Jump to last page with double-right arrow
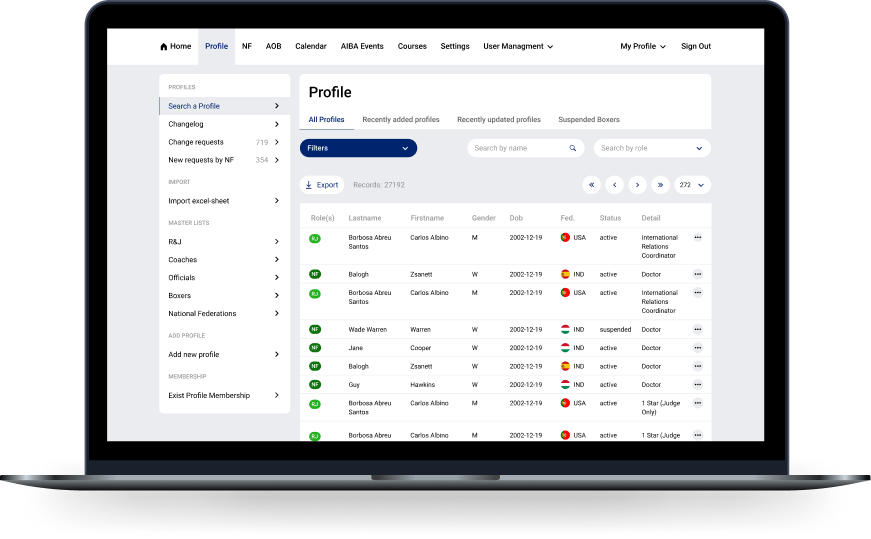Image resolution: width=871 pixels, height=539 pixels. (660, 185)
